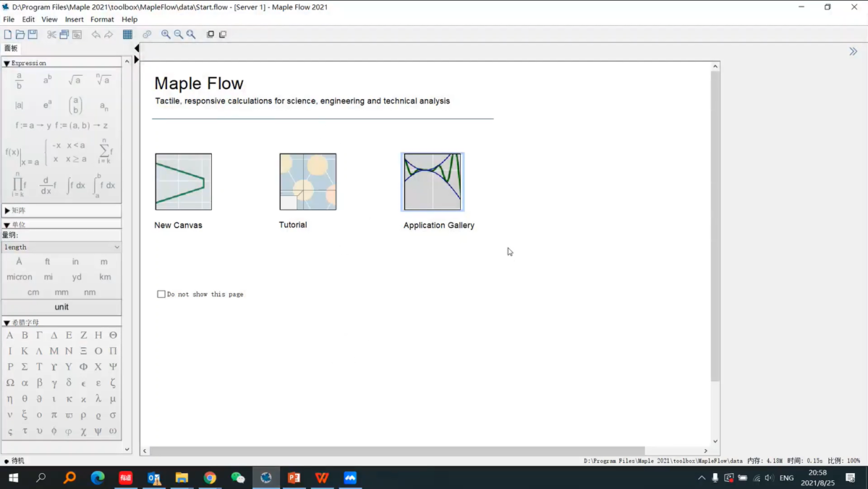Insert Greek letter Ω

tap(10, 383)
